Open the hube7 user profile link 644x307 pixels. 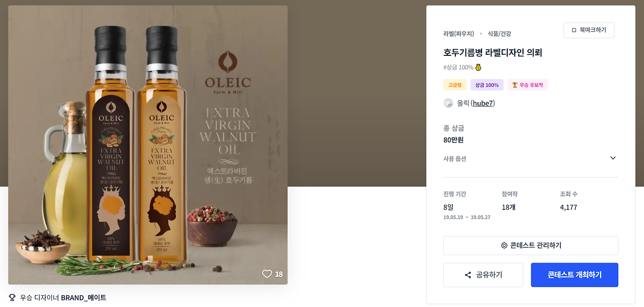tap(484, 103)
